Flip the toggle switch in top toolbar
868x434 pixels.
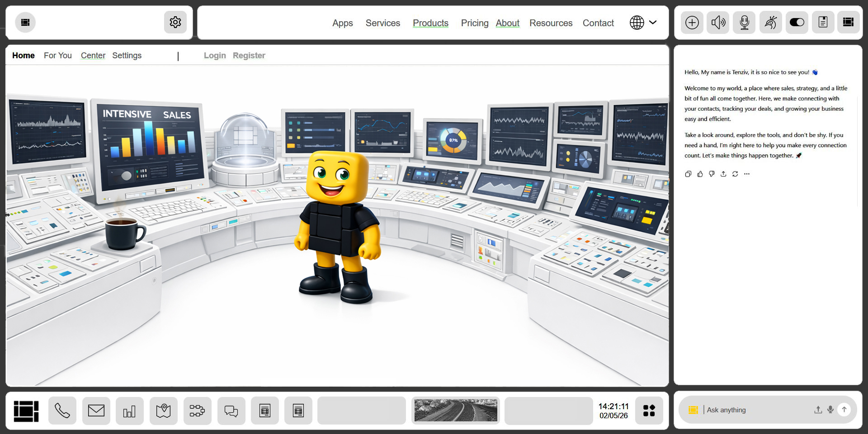797,23
